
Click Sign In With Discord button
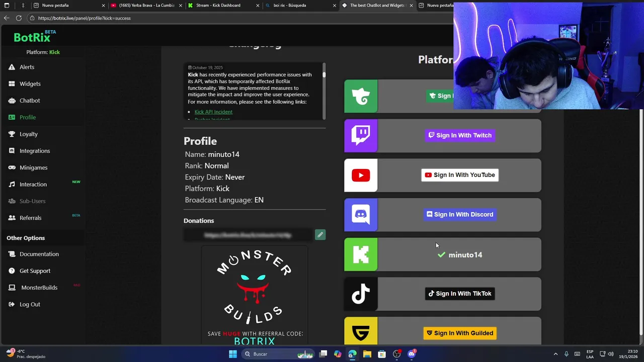tap(460, 215)
